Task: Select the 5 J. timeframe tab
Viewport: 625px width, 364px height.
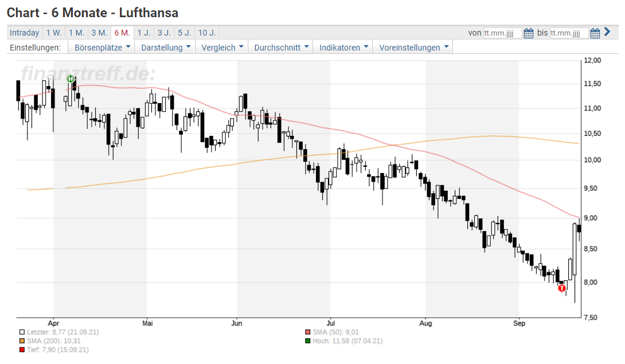Action: click(185, 33)
